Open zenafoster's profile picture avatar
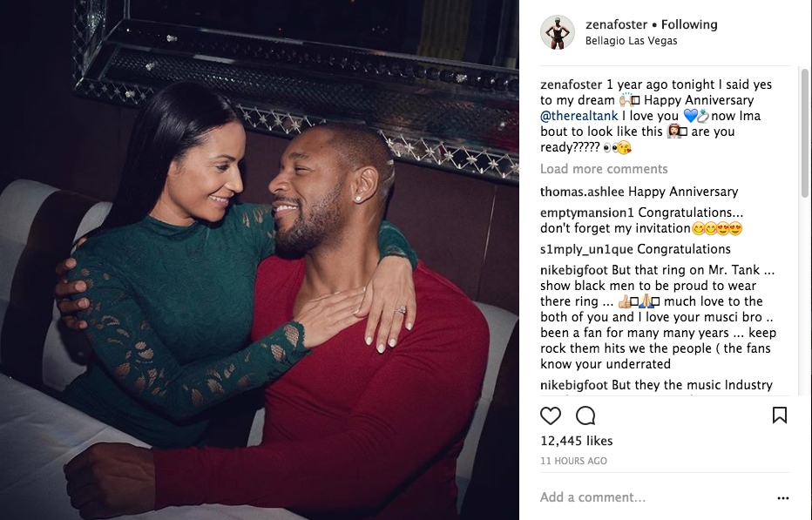Screen dimensions: 812x520 pyautogui.click(x=558, y=32)
